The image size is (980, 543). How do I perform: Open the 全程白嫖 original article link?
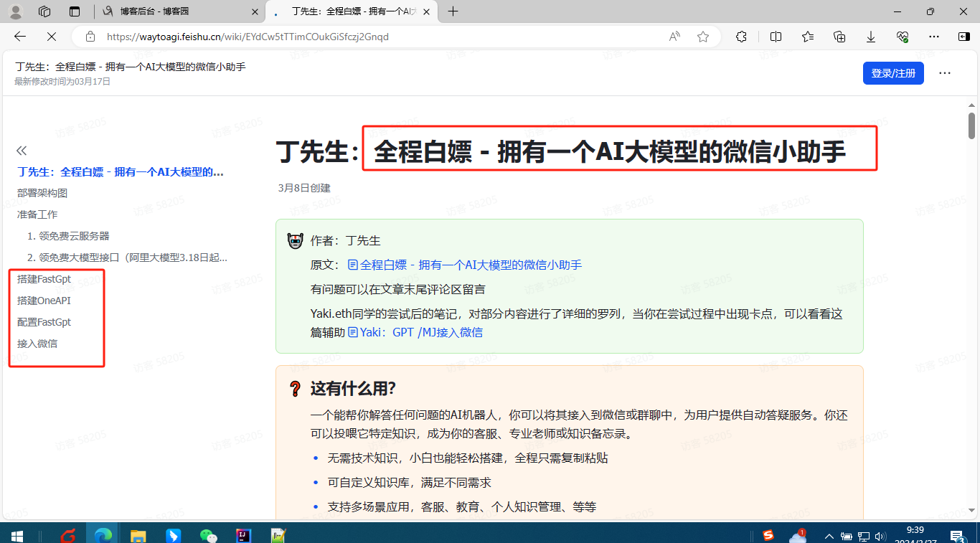[465, 265]
